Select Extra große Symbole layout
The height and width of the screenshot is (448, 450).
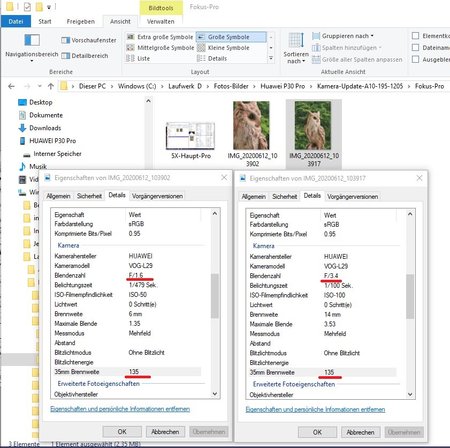point(160,37)
